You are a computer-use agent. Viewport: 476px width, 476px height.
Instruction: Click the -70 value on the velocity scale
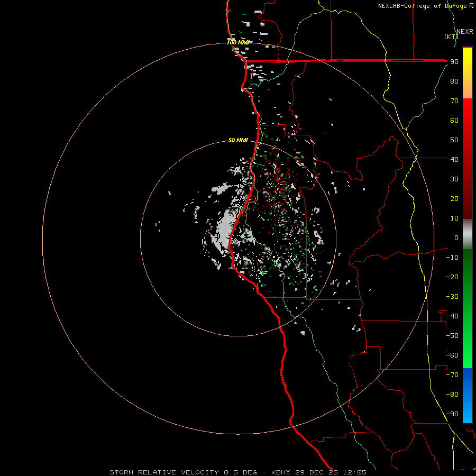(452, 374)
